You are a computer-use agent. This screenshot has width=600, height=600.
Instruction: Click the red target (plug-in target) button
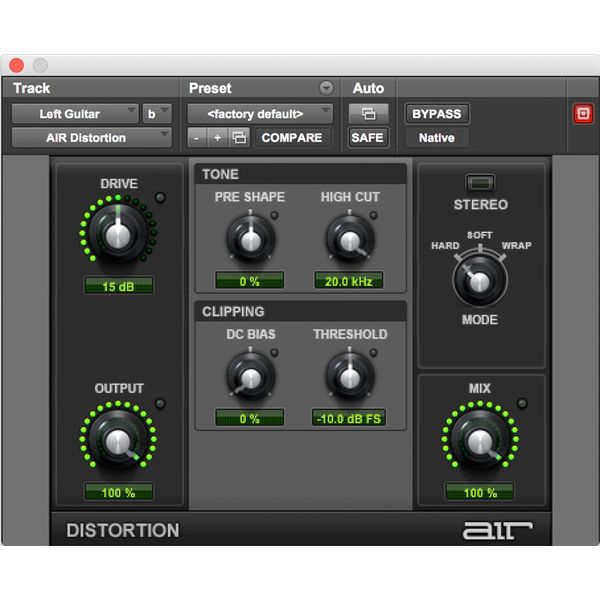[x=583, y=114]
